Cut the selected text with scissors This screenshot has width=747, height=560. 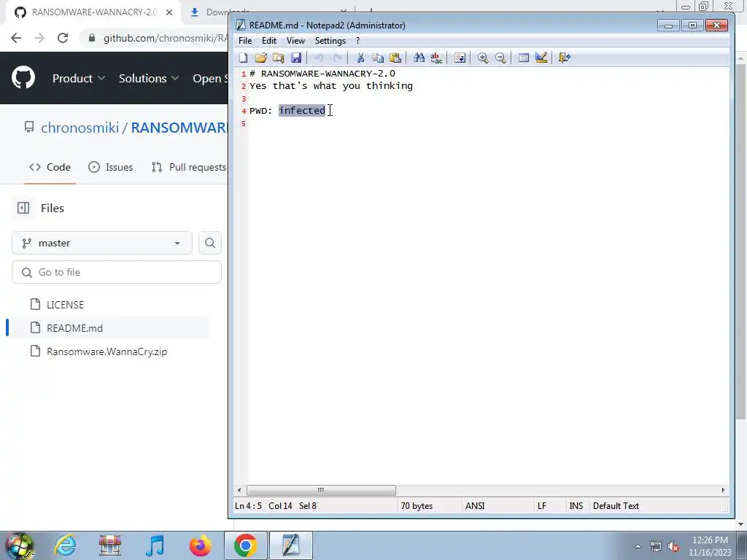360,58
